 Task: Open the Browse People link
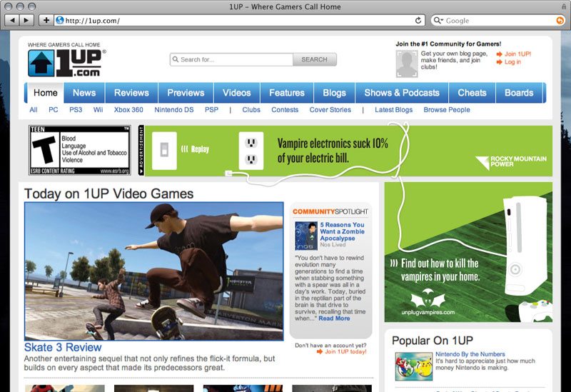pos(447,110)
